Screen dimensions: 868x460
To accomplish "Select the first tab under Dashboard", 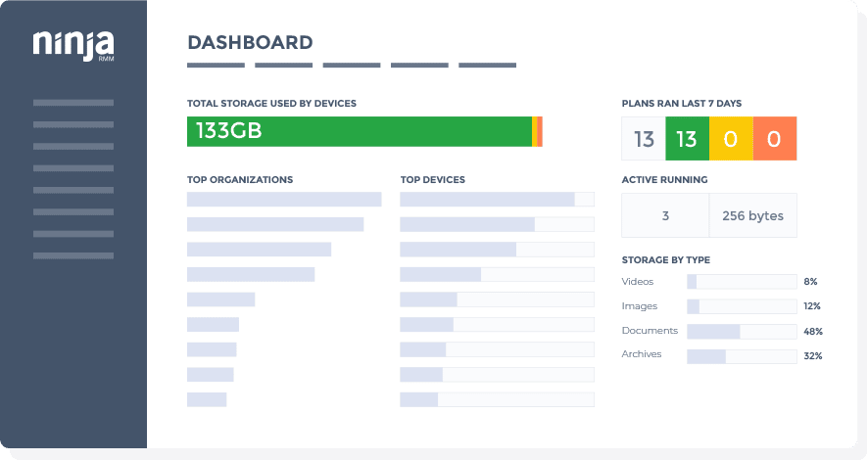I will pos(216,66).
